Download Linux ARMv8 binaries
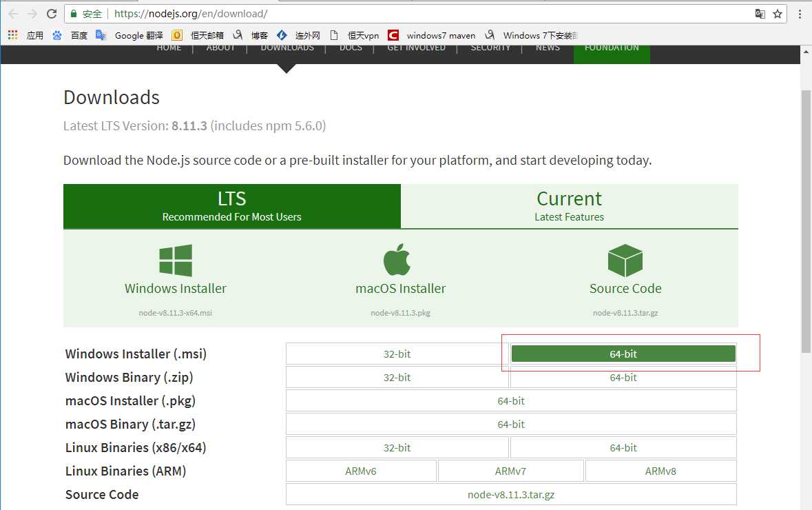The image size is (812, 510). point(660,471)
